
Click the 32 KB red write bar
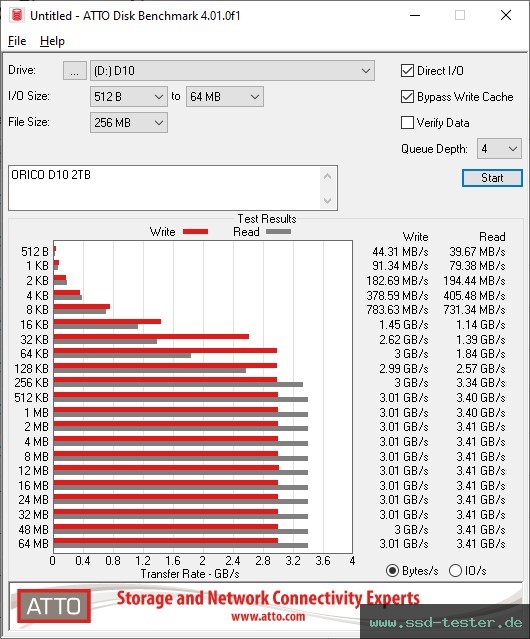[151, 337]
